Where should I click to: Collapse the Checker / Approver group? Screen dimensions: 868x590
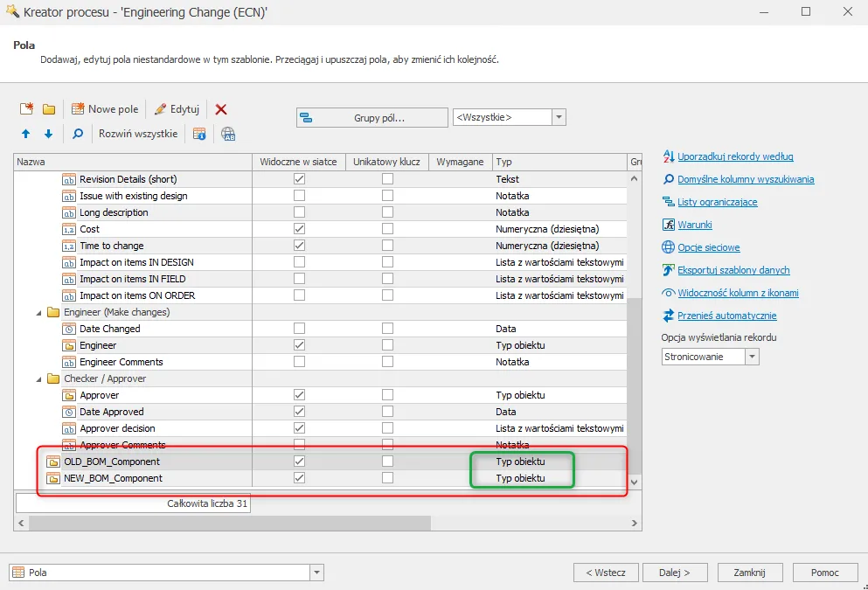(38, 379)
